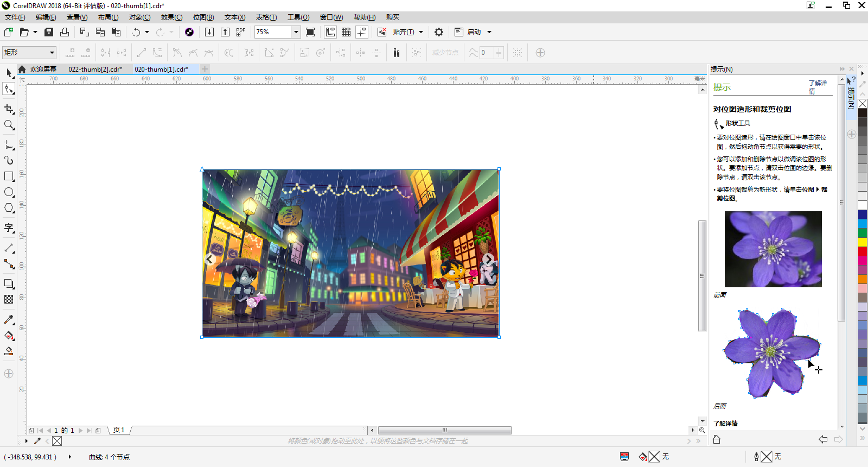Toggle the show rulers button
868x467 pixels.
tap(330, 32)
